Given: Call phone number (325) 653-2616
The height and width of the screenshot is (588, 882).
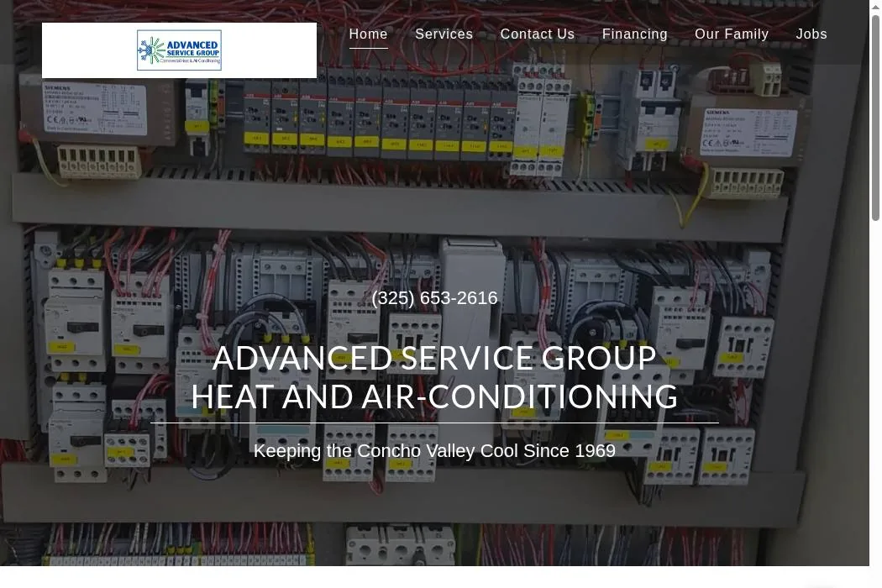Looking at the screenshot, I should [434, 297].
